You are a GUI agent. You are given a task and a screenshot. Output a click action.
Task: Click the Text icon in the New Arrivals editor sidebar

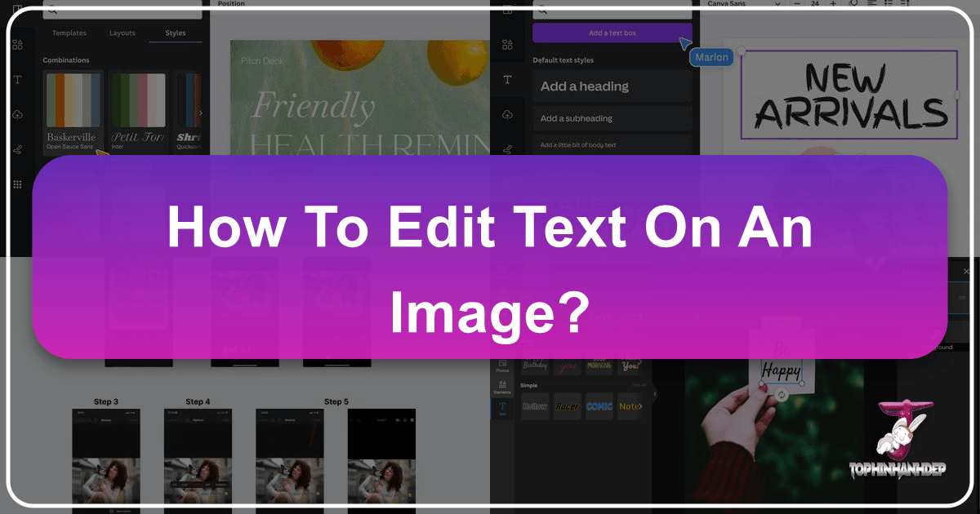click(x=507, y=80)
